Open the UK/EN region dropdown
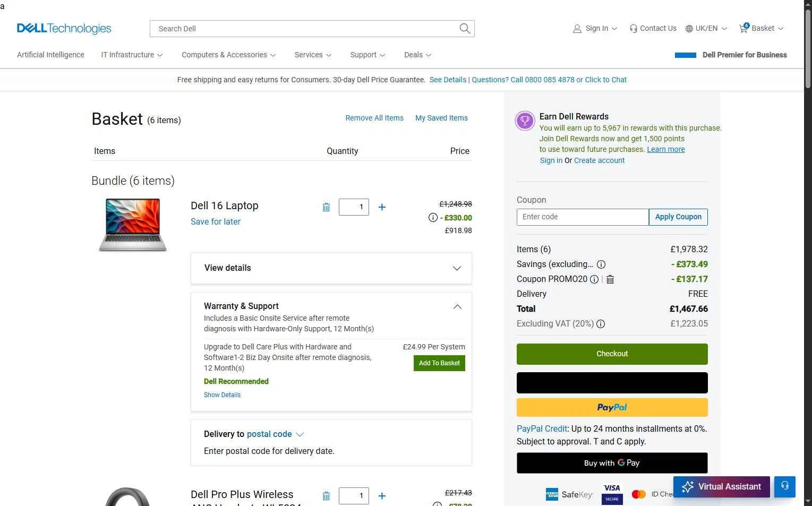The width and height of the screenshot is (812, 506). (706, 29)
